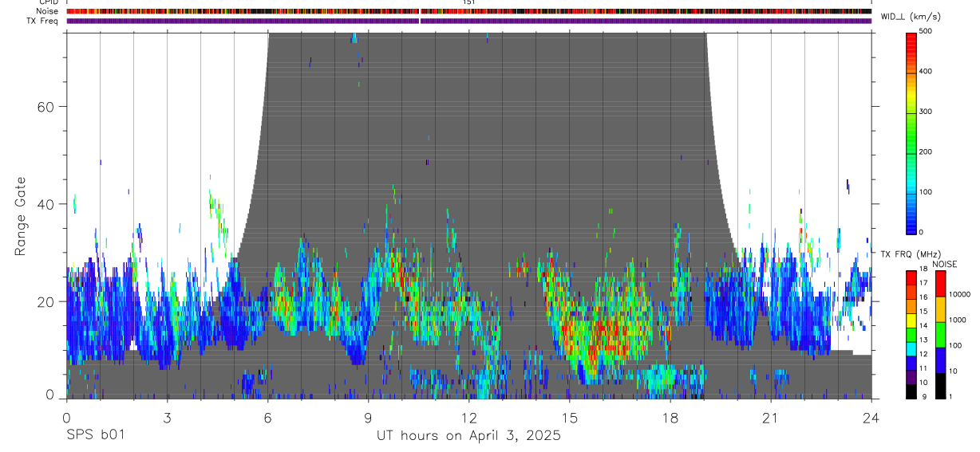Click the 'SPS b01' radar label
The width and height of the screenshot is (980, 452).
click(94, 436)
